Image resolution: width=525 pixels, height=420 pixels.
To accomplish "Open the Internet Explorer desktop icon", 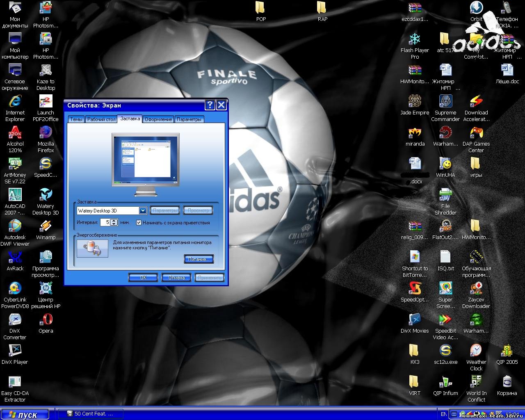I will pos(15,108).
